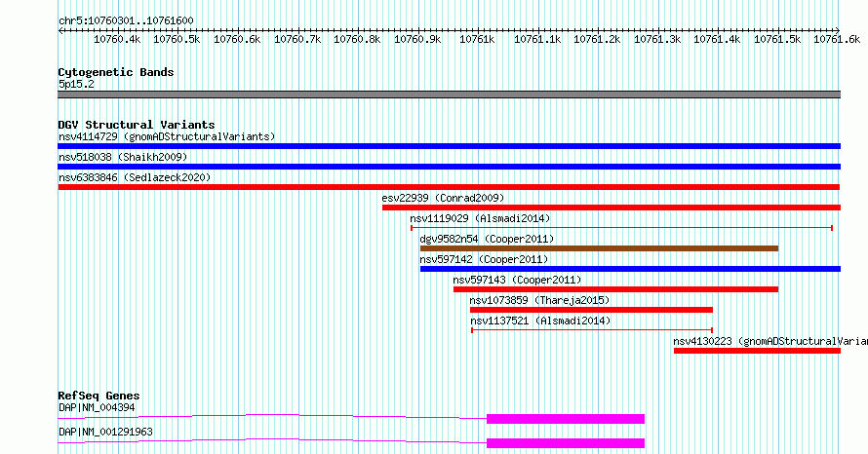The image size is (868, 454).
Task: Click the nsv6383846 (Sedlazeck2020) label
Action: click(135, 177)
